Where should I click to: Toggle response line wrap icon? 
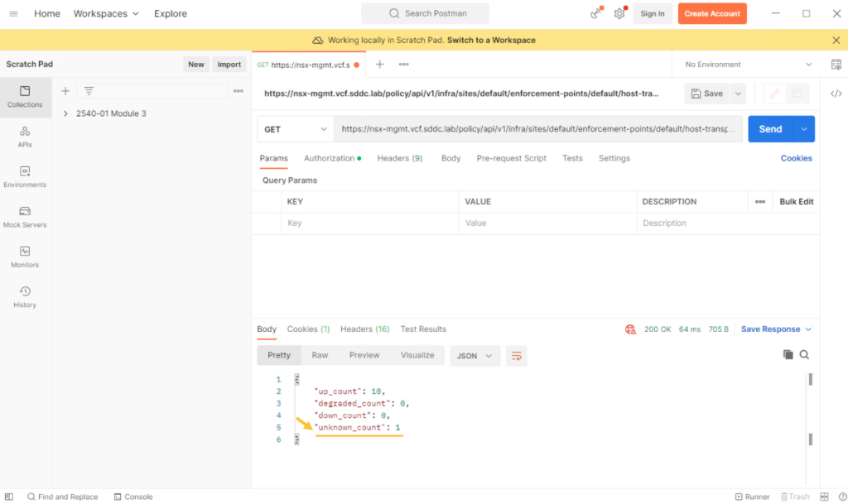click(517, 355)
